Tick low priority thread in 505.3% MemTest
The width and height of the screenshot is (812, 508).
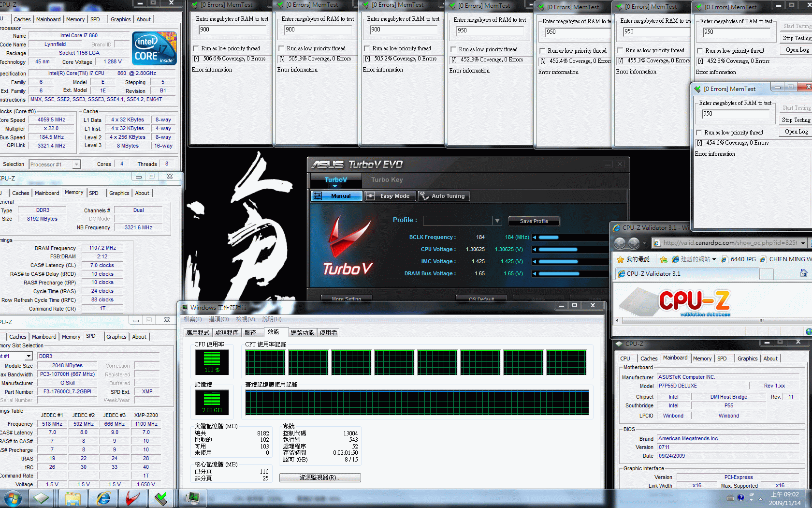[281, 48]
